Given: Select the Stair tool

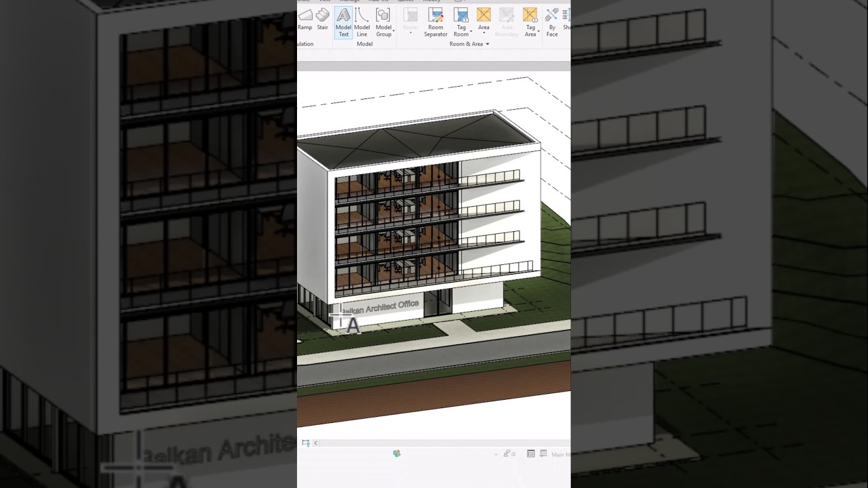Looking at the screenshot, I should pos(322,19).
